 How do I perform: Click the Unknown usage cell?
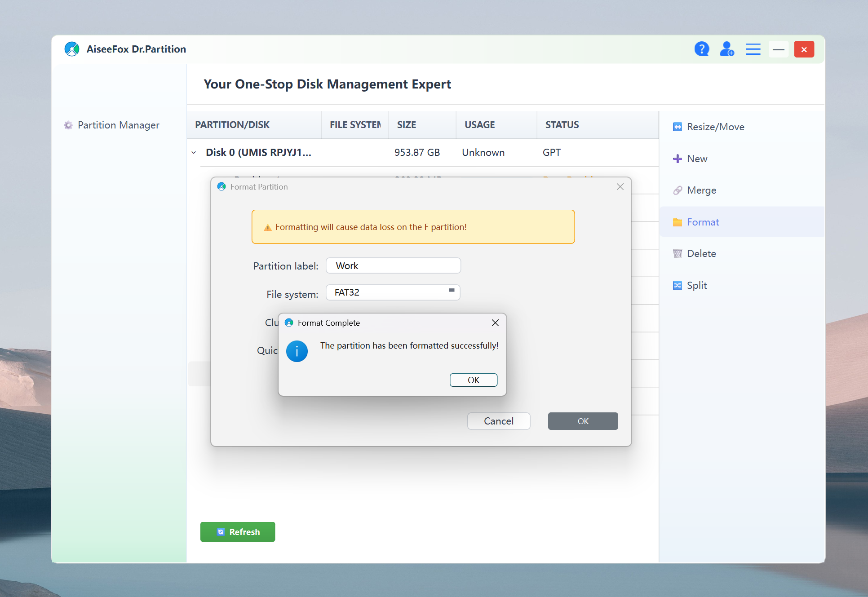coord(483,153)
